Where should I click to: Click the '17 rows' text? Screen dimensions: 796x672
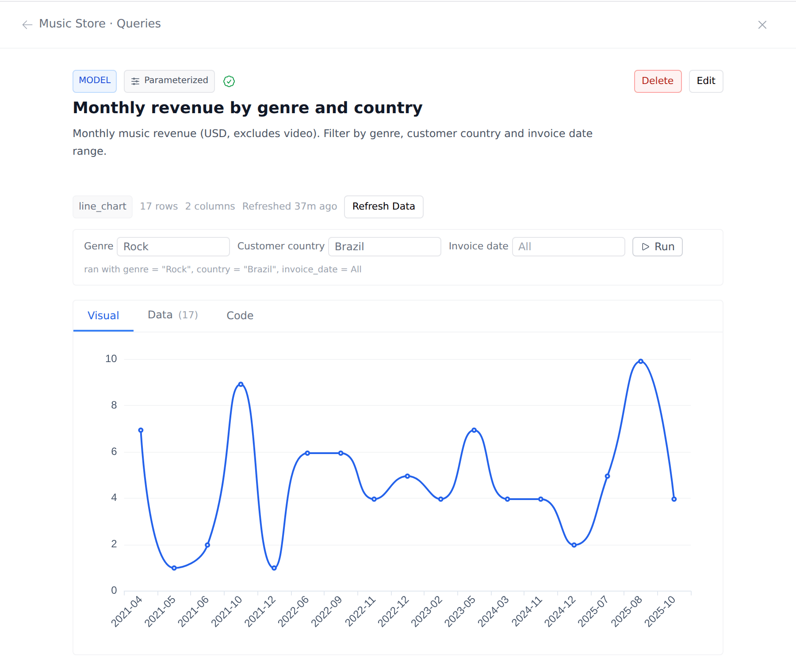tap(159, 206)
